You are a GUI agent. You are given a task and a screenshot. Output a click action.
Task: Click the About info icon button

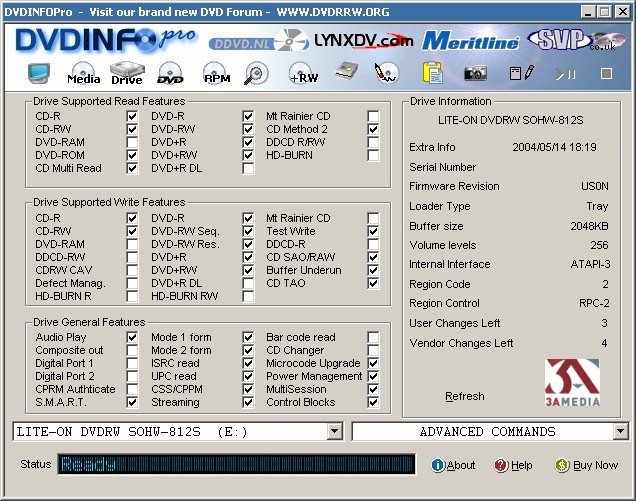(x=453, y=465)
